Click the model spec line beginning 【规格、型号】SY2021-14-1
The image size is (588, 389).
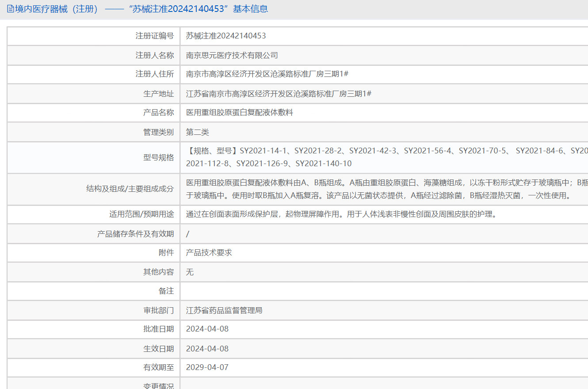click(x=387, y=151)
